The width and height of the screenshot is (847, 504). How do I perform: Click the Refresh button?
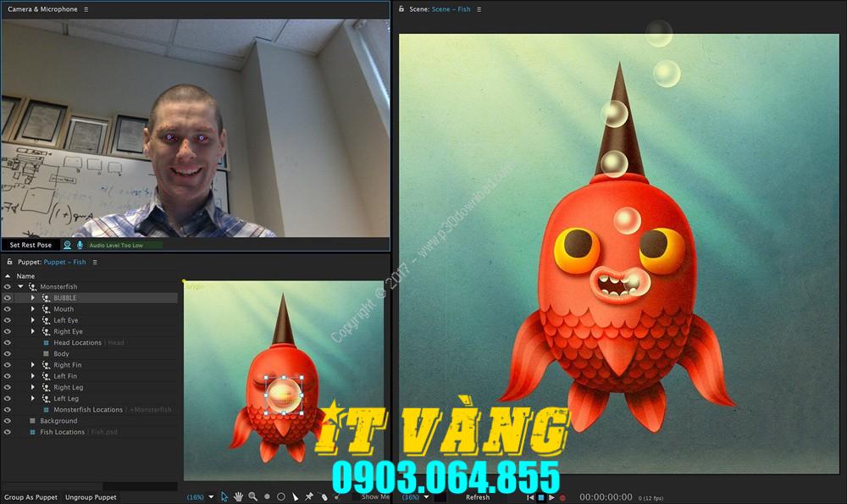[479, 496]
